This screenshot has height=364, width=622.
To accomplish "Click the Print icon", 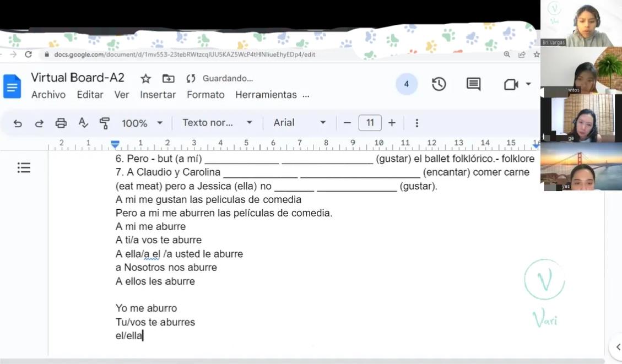I will coord(61,123).
